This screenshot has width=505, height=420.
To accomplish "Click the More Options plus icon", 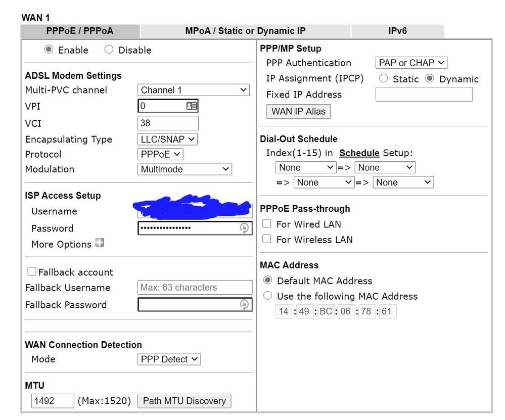I will [x=100, y=243].
